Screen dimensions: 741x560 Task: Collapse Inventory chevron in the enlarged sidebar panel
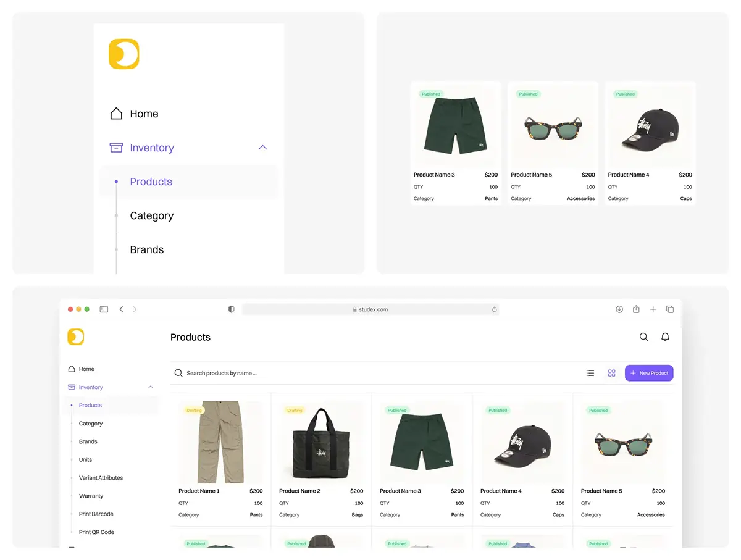point(262,148)
